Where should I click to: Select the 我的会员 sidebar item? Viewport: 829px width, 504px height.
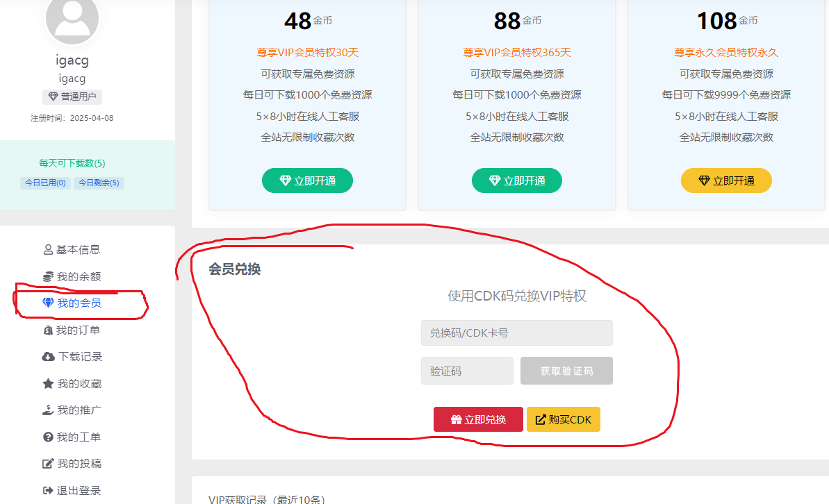72,303
